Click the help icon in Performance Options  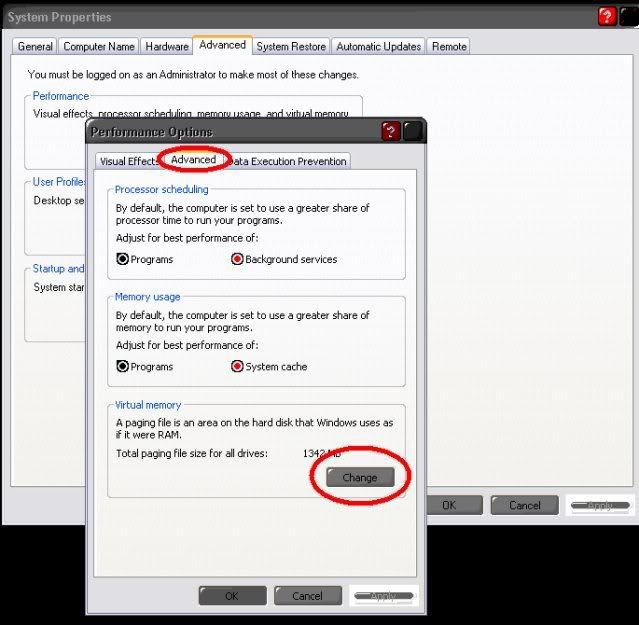(391, 131)
